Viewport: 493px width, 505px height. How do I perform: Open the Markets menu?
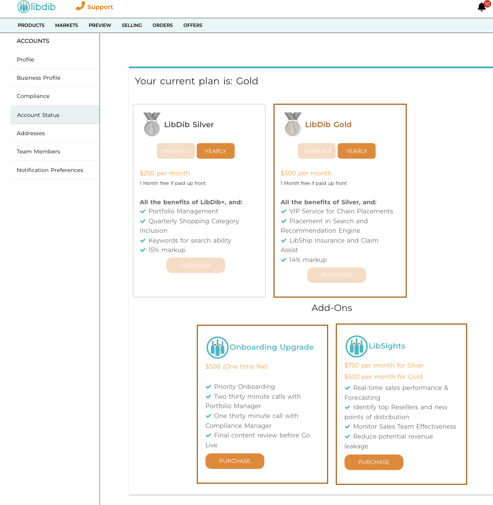click(66, 25)
